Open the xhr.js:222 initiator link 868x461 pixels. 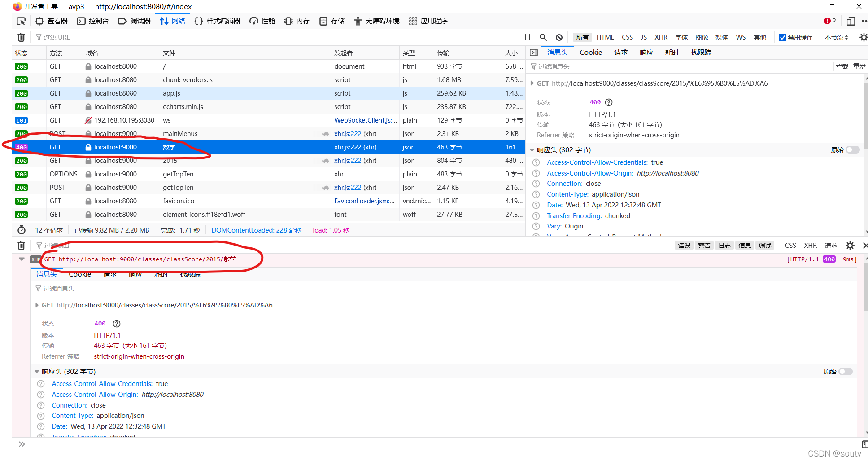(x=348, y=133)
